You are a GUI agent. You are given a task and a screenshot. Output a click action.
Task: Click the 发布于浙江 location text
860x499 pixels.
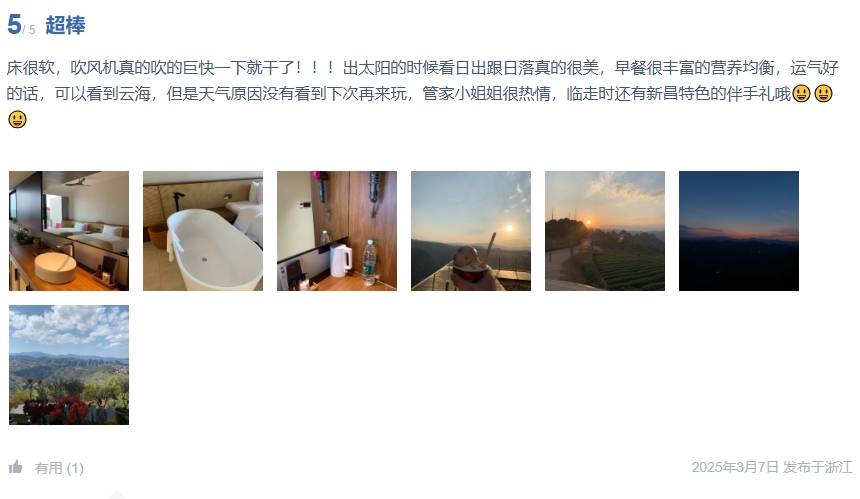817,467
